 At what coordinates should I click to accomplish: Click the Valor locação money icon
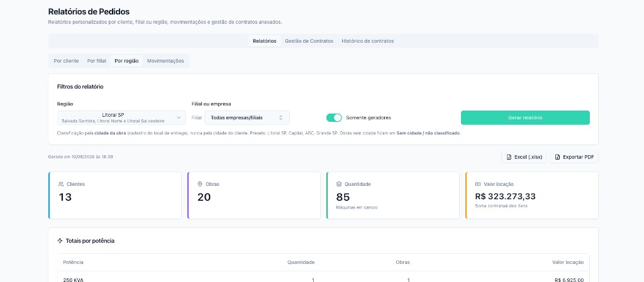pyautogui.click(x=478, y=184)
